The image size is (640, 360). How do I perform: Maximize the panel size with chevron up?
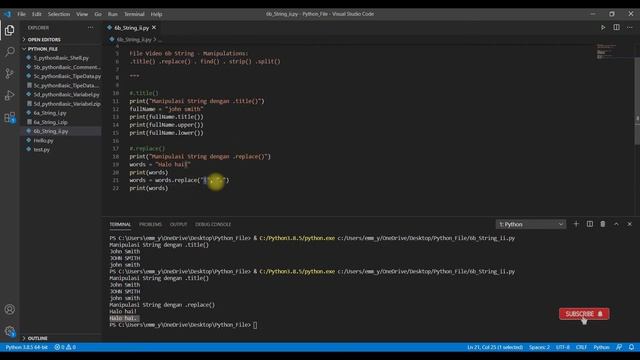click(x=616, y=224)
